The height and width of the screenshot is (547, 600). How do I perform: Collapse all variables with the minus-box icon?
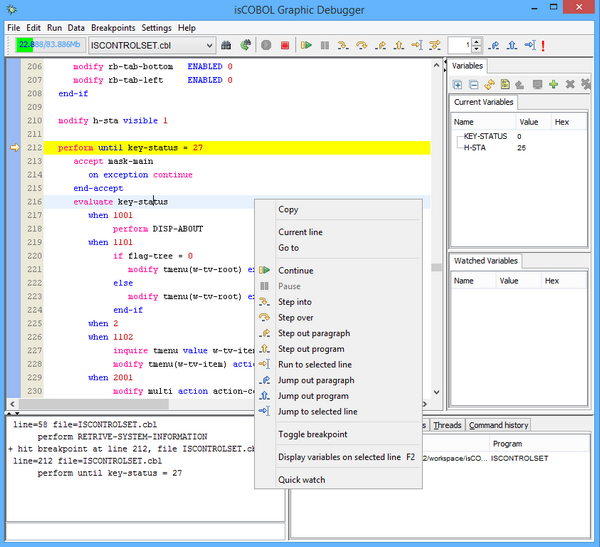point(474,84)
